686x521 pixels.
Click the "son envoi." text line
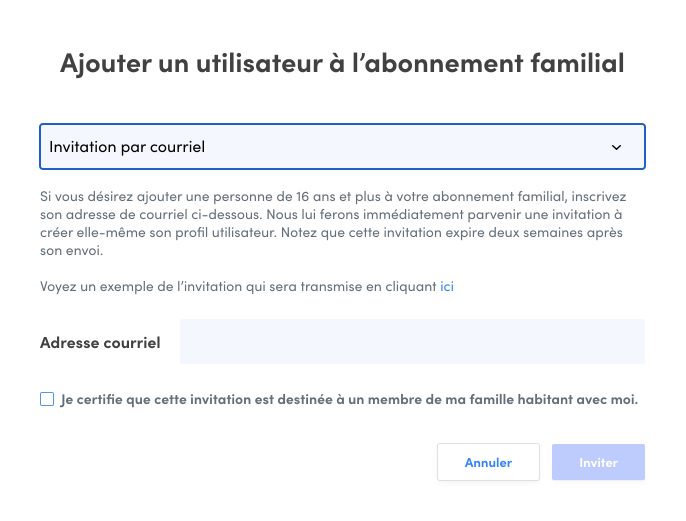tap(67, 250)
